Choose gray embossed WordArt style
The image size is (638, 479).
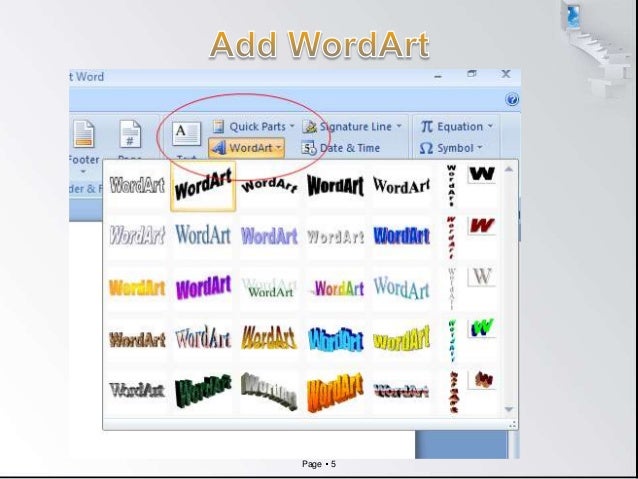[x=137, y=391]
